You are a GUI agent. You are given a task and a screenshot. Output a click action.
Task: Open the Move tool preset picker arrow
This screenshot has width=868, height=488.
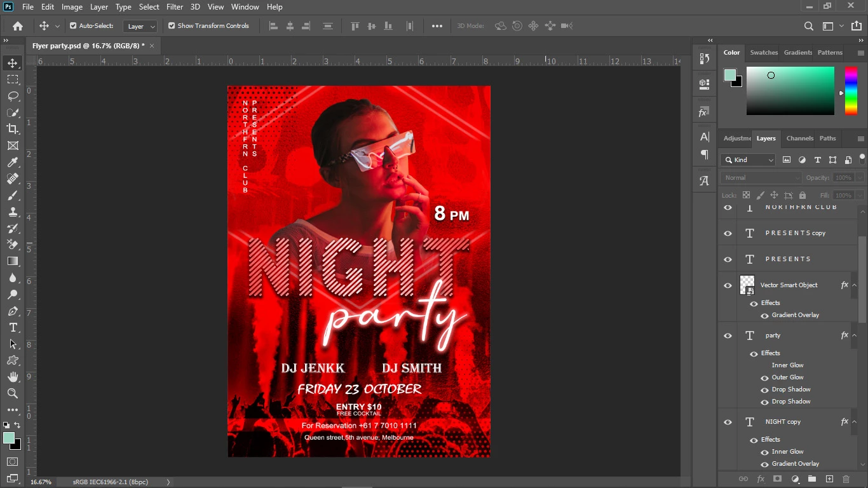57,27
